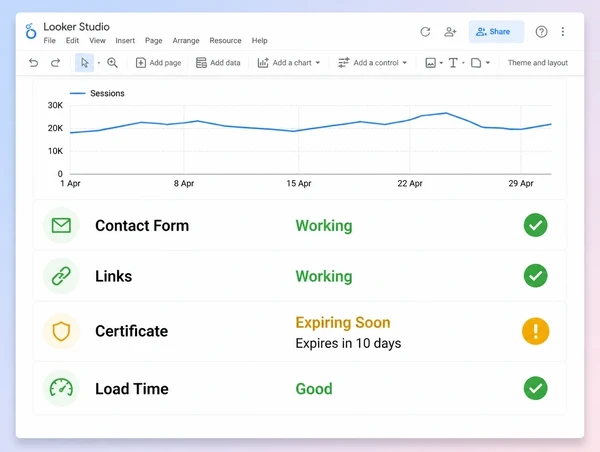Click the Certificate orange warning icon

(x=535, y=331)
